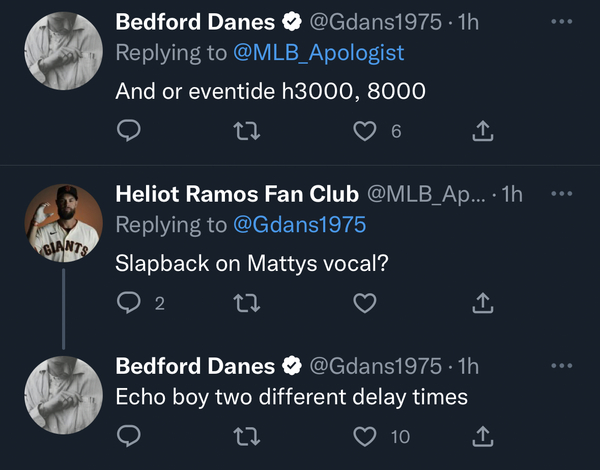The image size is (600, 470).
Task: Open the Bedford Danes avatar on the first tweet
Action: pyautogui.click(x=64, y=51)
